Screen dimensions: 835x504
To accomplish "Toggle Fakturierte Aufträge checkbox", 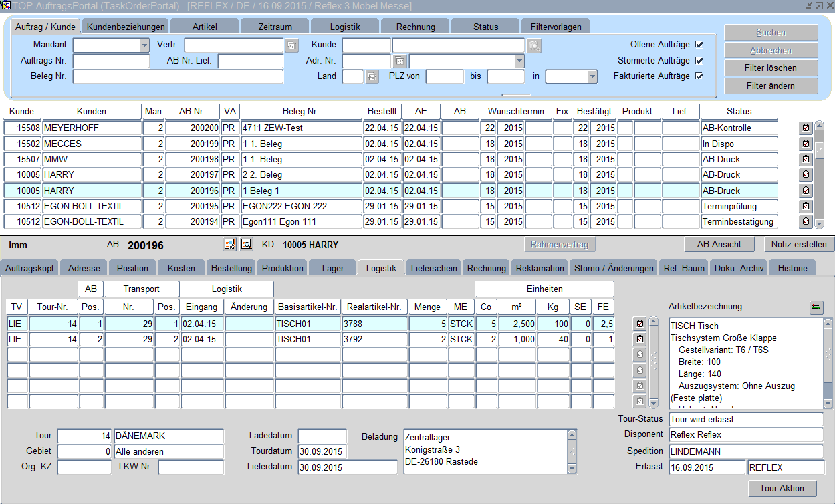I will 699,76.
